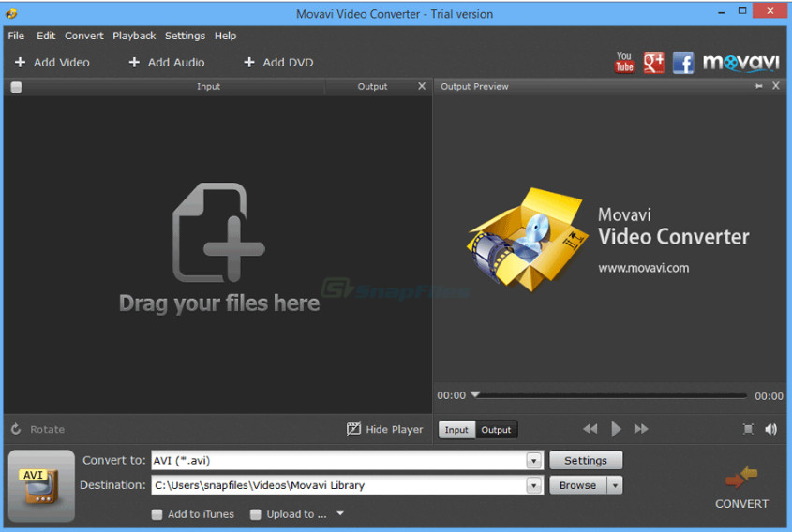
Task: Mute the volume speaker icon
Action: click(770, 429)
